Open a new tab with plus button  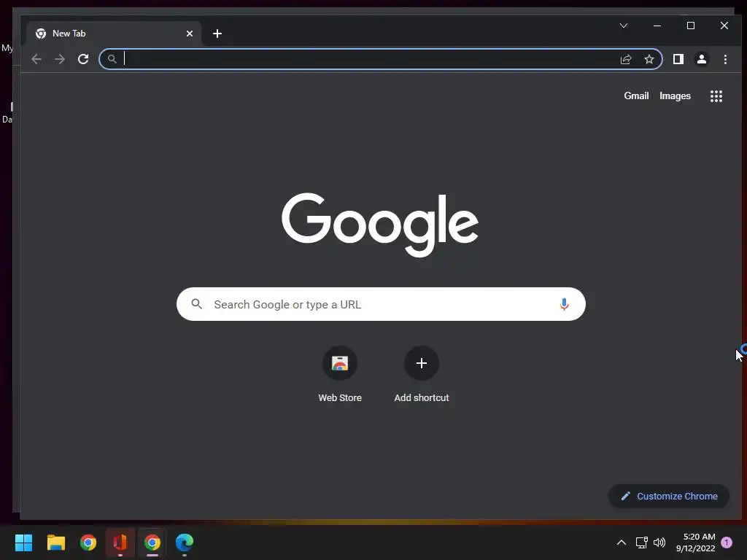[x=217, y=34]
